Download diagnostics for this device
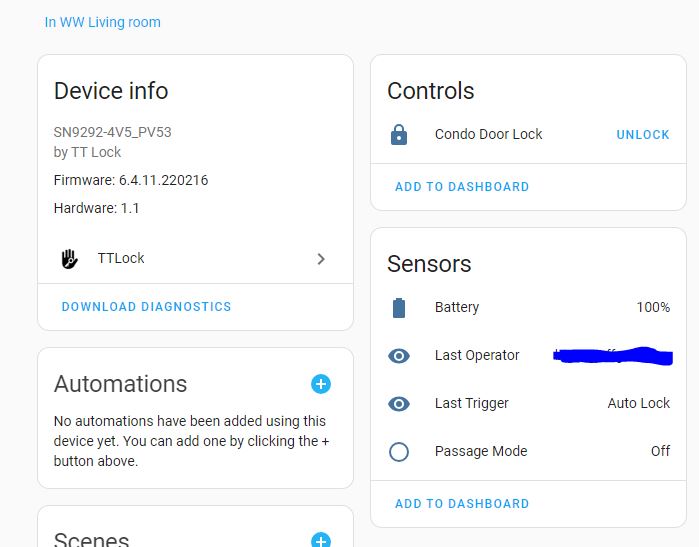The image size is (699, 547). coord(146,307)
